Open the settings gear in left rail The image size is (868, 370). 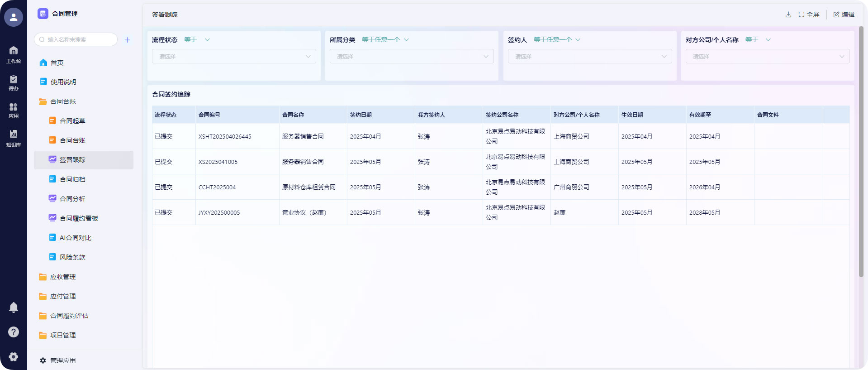tap(14, 356)
